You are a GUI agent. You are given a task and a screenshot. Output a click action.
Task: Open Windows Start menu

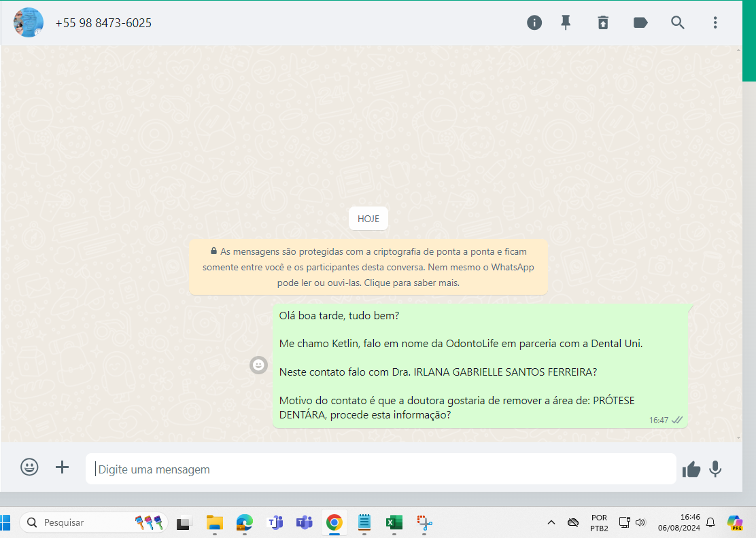pos(5,522)
